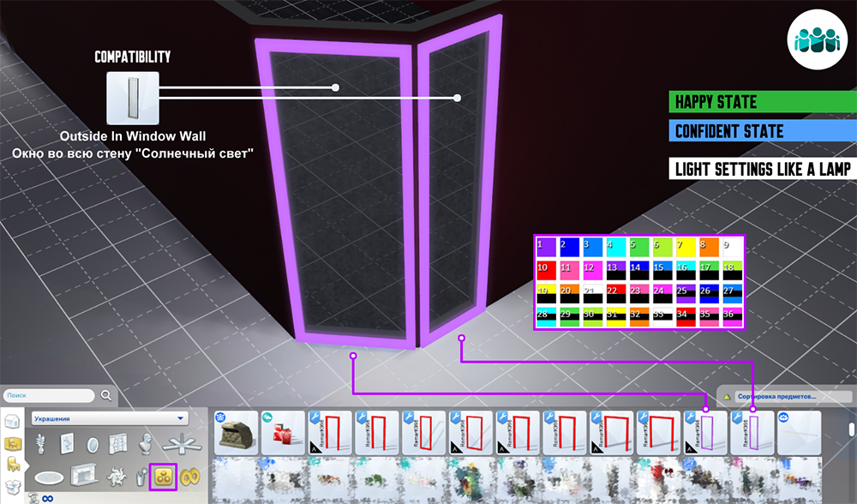Select the sun wall sculpture category

[117, 476]
